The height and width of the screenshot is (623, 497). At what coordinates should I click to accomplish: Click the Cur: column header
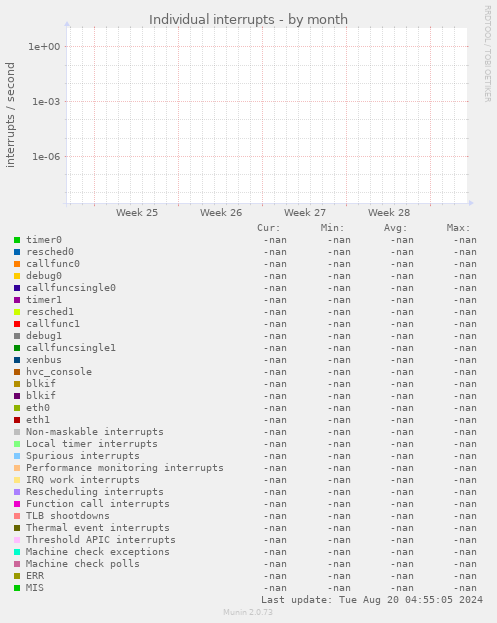click(x=269, y=228)
